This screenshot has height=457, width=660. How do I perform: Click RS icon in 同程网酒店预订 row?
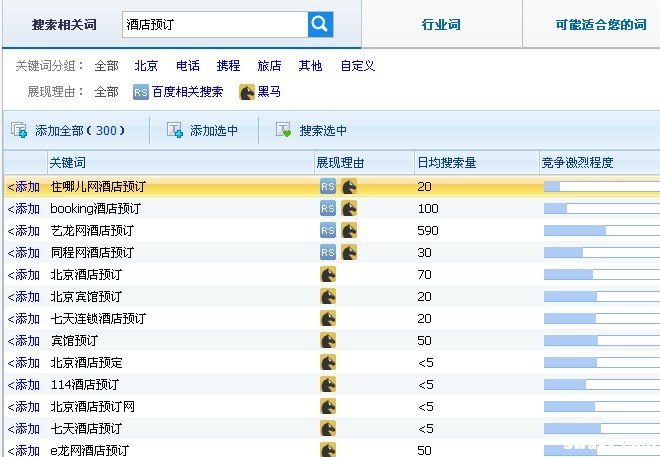(328, 252)
